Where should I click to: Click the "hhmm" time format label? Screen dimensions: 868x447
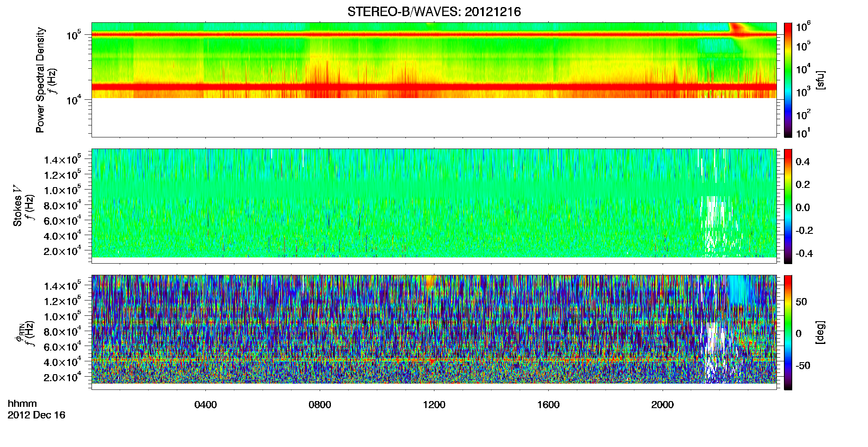(22, 404)
